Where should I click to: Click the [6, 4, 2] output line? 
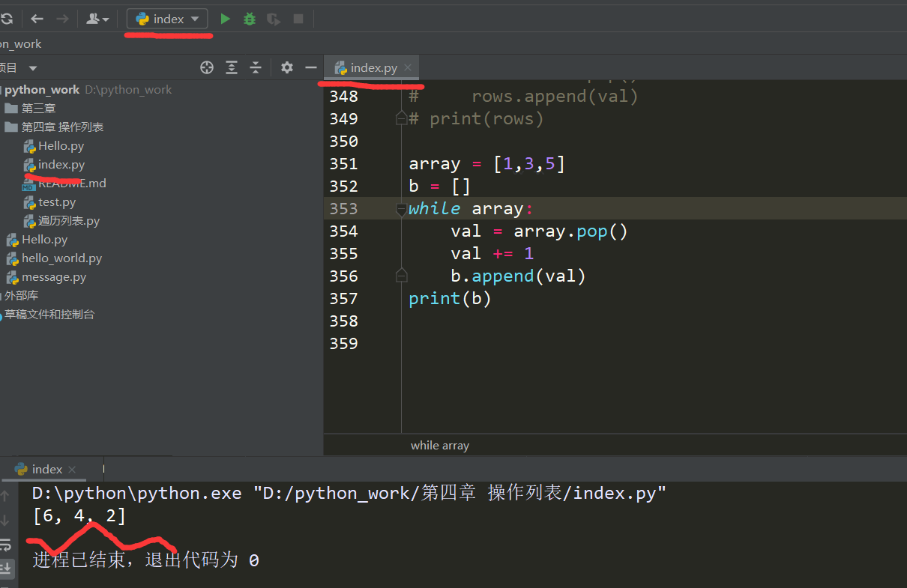coord(79,515)
